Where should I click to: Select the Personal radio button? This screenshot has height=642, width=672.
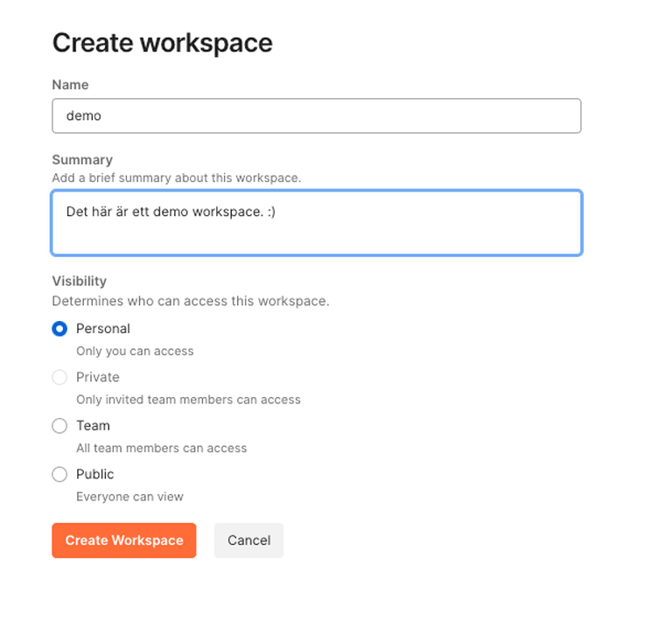[x=59, y=329]
